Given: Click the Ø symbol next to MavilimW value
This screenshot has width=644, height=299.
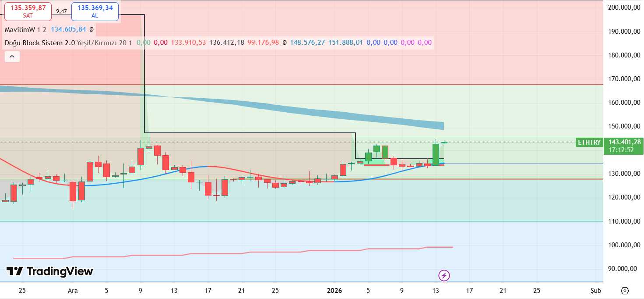Looking at the screenshot, I should [91, 29].
